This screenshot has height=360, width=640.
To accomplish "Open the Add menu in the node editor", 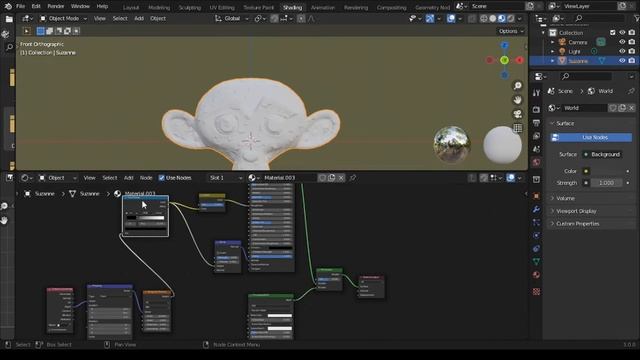I will click(129, 178).
